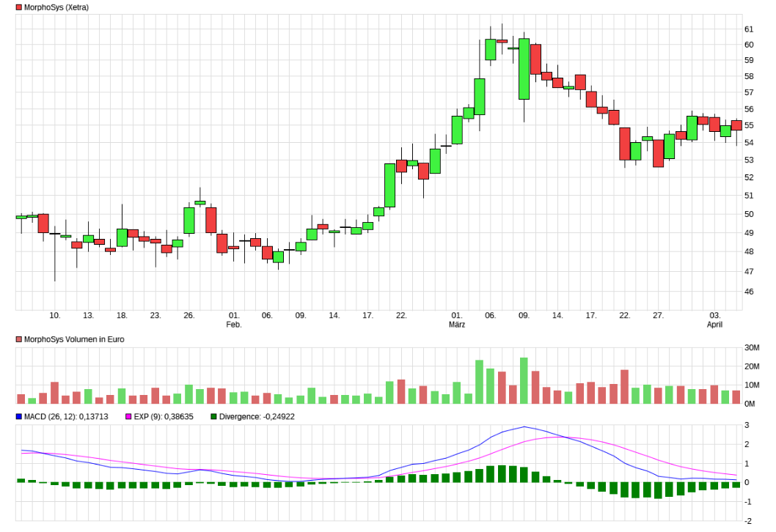Click the magenta EXP (9) legend swatch
This screenshot has width=776, height=532.
[128, 417]
